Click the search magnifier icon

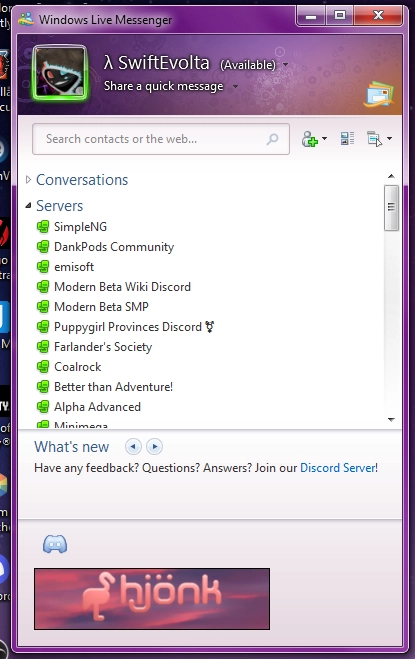(272, 139)
